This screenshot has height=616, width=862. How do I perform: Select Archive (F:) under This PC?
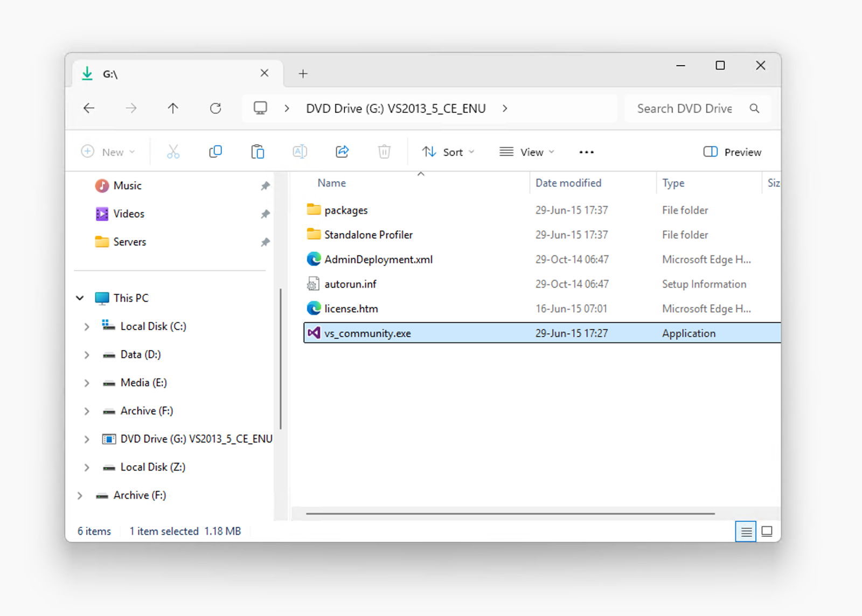147,411
